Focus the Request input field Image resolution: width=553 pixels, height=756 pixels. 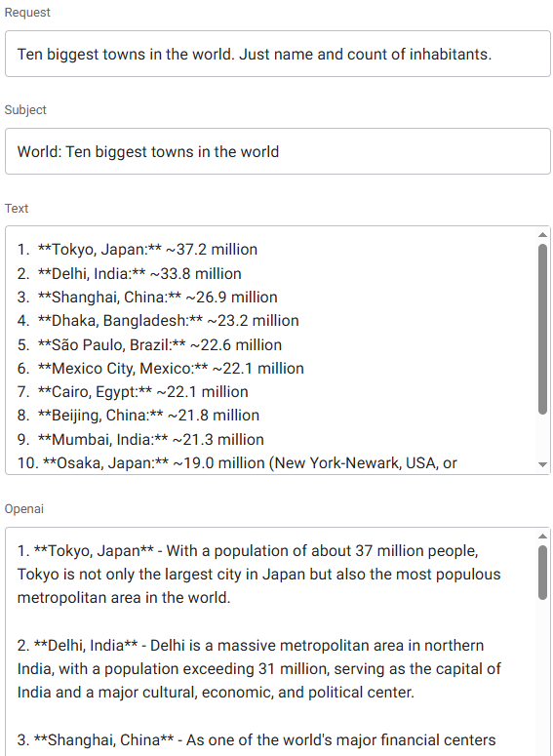[x=278, y=54]
